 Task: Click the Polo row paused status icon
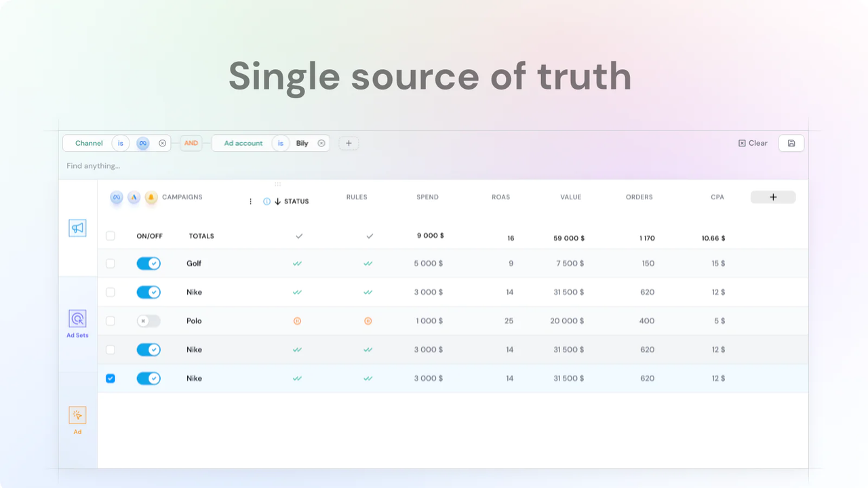297,321
